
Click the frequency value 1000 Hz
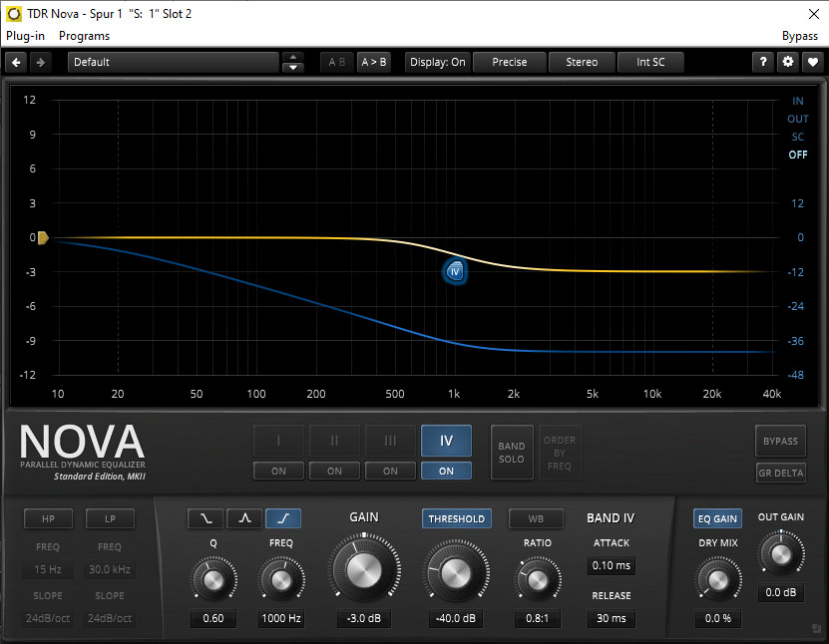tap(280, 618)
